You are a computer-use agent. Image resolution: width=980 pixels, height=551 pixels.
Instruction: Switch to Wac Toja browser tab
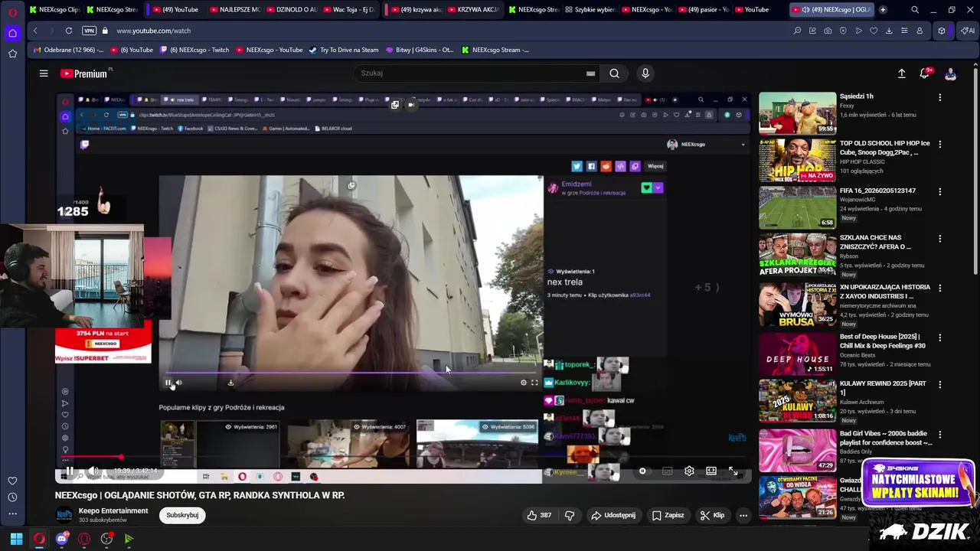coord(349,10)
